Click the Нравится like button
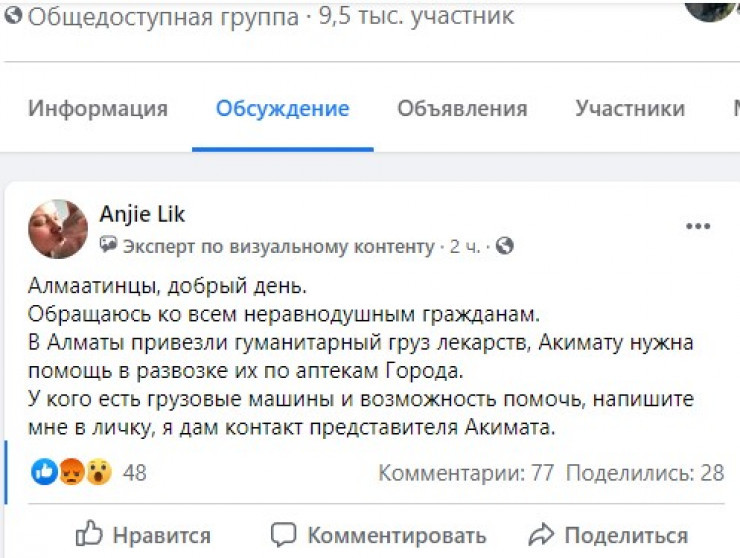 [144, 535]
